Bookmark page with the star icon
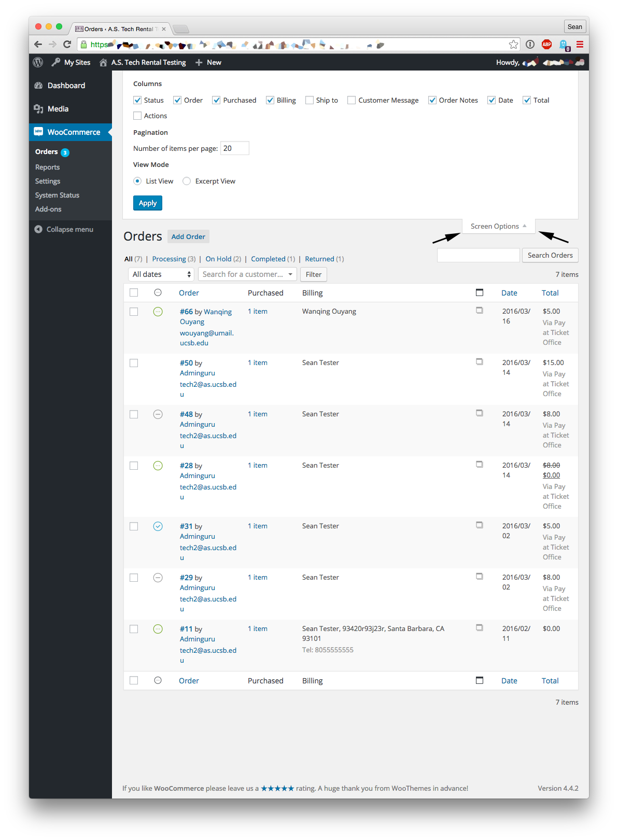 pos(513,45)
